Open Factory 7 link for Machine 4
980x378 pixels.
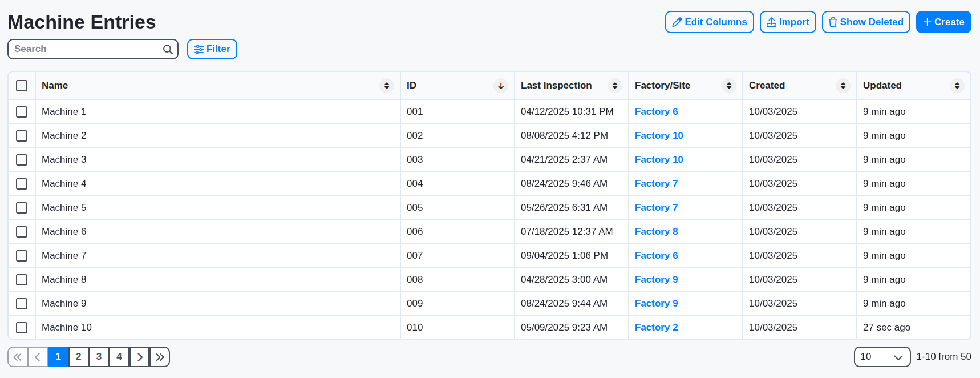coord(656,184)
